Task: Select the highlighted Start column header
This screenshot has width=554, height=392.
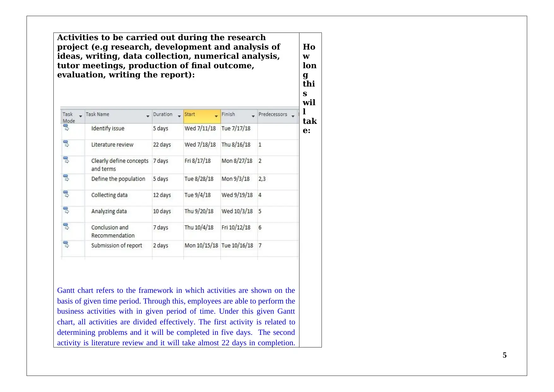Action: 202,116
